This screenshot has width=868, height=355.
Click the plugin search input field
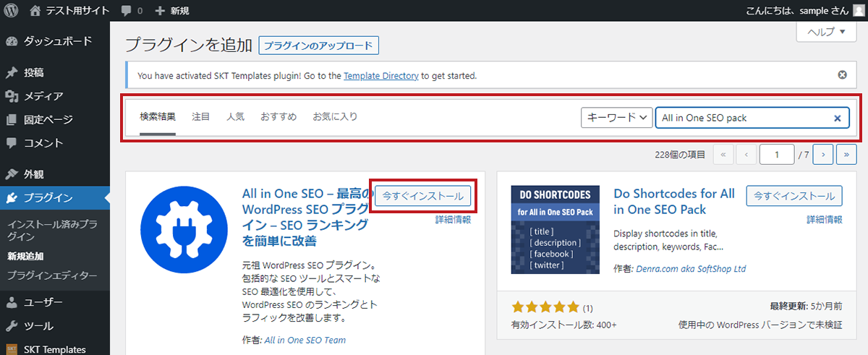point(741,118)
